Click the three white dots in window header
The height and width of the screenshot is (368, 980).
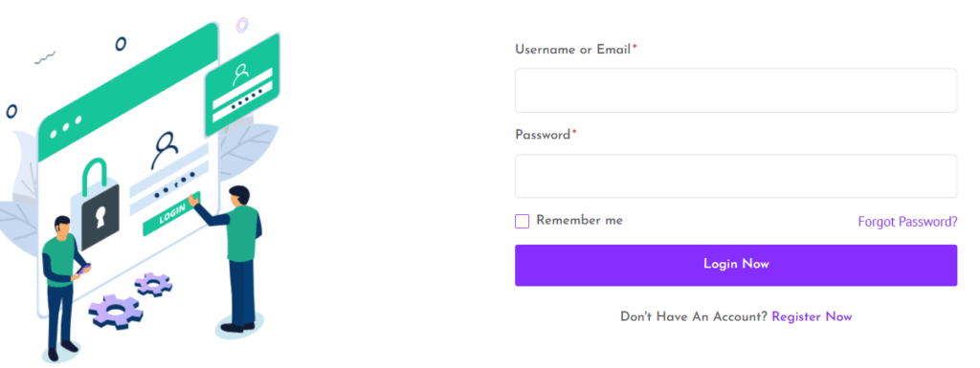[x=66, y=126]
